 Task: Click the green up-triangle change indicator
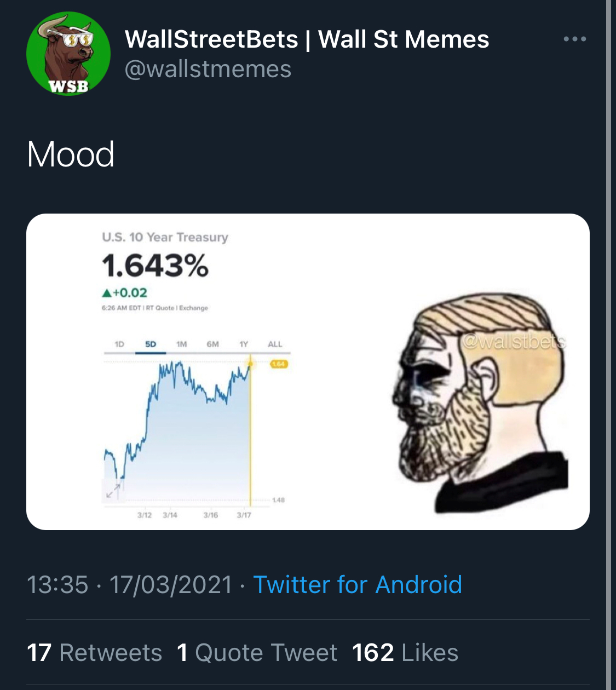pyautogui.click(x=107, y=293)
